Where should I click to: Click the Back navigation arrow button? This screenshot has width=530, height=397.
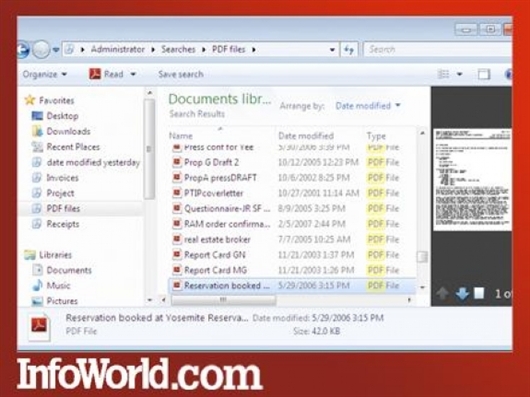(x=23, y=50)
